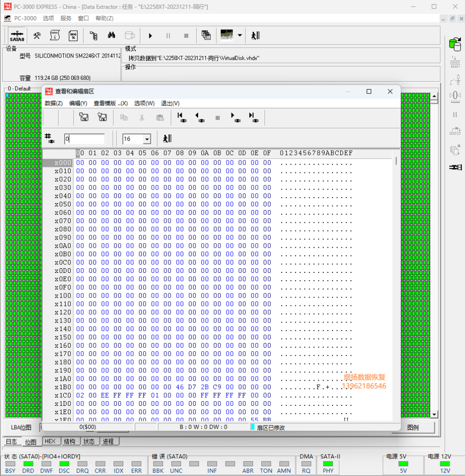Jump to first sector button
This screenshot has width=465, height=476.
[x=182, y=118]
